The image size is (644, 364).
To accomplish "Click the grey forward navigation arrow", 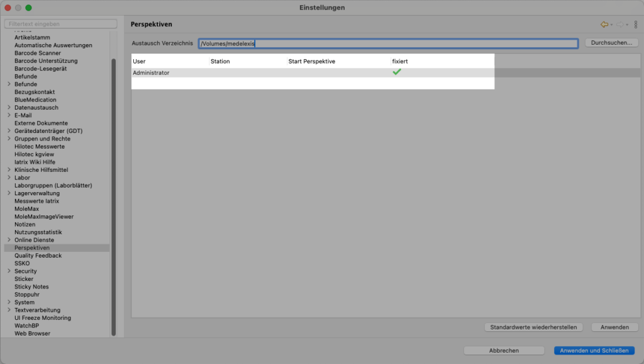I will [x=619, y=25].
